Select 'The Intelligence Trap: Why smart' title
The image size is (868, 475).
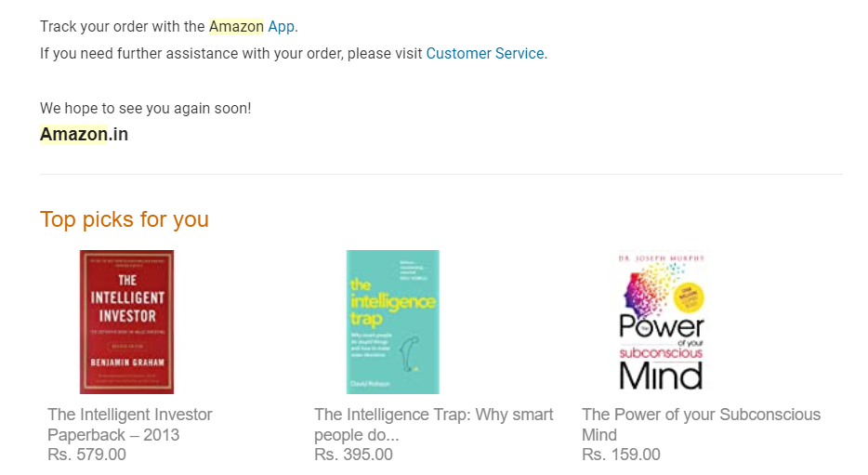434,415
